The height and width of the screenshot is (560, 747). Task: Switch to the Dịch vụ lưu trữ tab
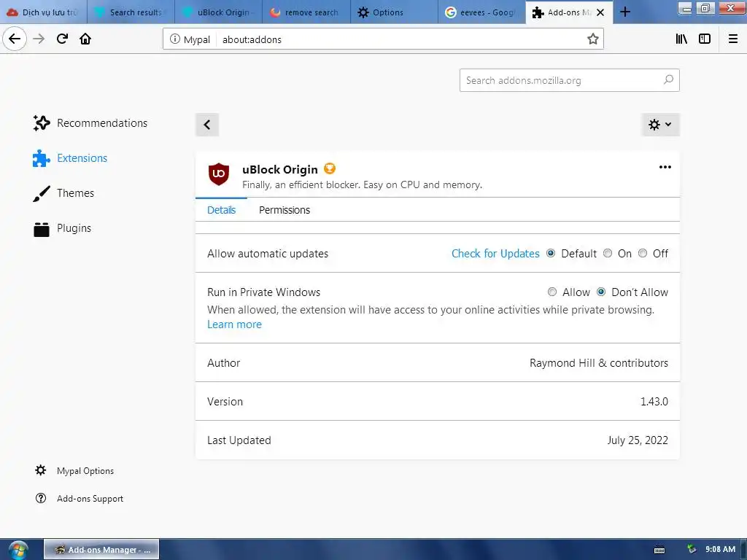point(43,12)
